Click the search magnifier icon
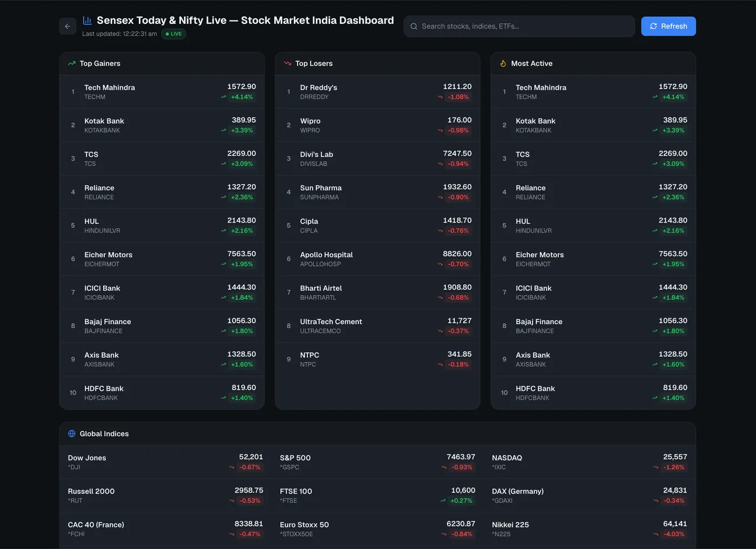 point(414,26)
